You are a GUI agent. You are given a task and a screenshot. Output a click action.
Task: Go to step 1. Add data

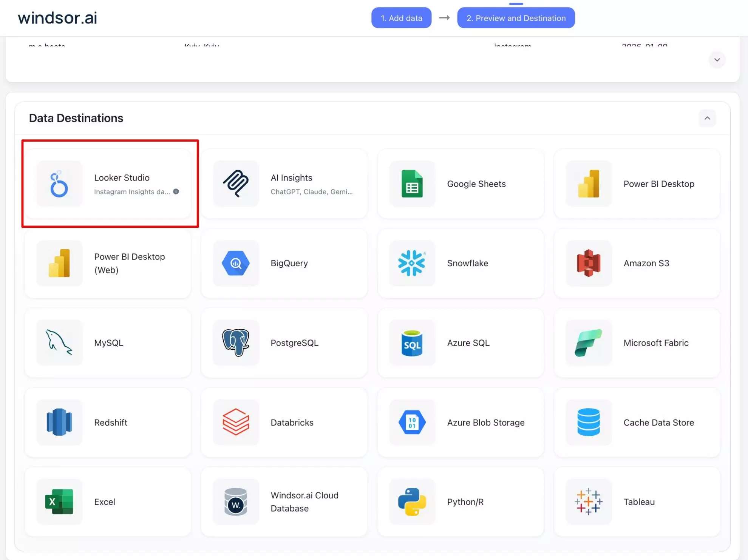click(401, 18)
